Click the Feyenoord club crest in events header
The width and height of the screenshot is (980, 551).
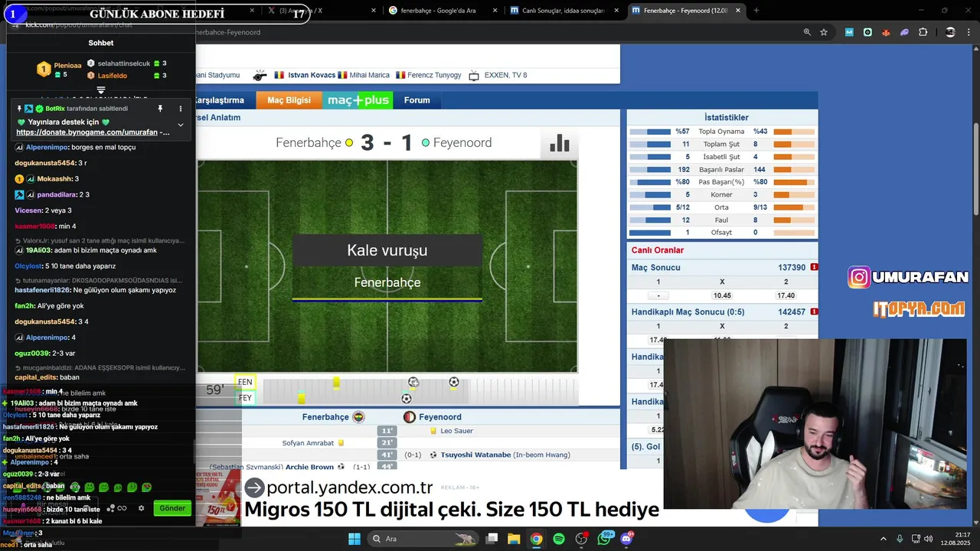coord(409,417)
